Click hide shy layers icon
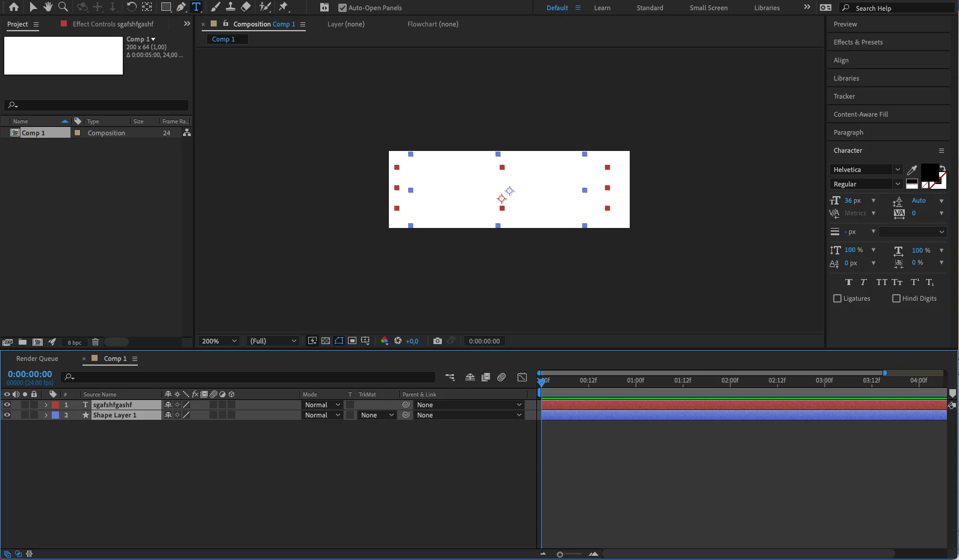 [x=470, y=377]
